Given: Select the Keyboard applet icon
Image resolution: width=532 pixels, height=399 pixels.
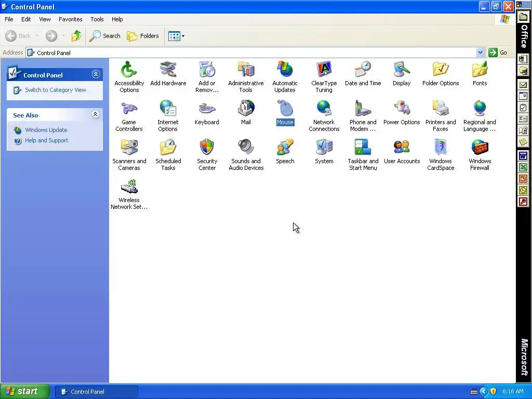Looking at the screenshot, I should 207,109.
